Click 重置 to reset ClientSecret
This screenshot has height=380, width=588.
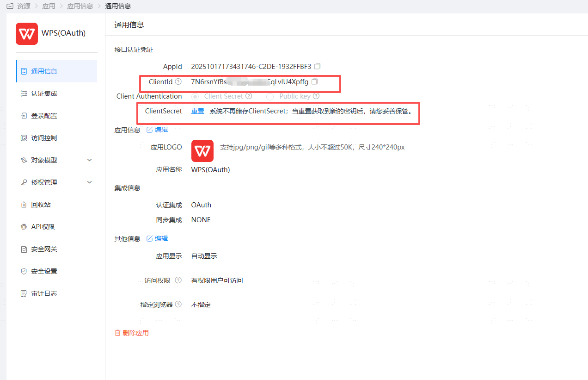click(x=198, y=111)
